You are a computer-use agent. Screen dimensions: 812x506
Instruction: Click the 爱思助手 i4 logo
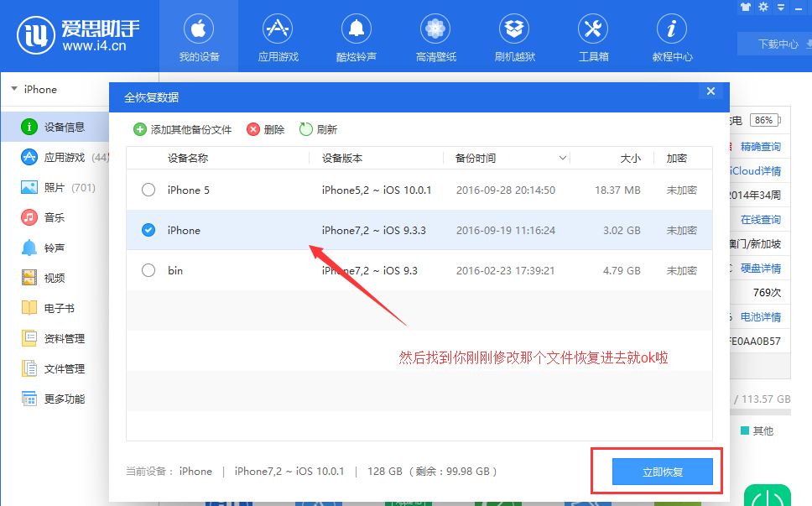(79, 35)
